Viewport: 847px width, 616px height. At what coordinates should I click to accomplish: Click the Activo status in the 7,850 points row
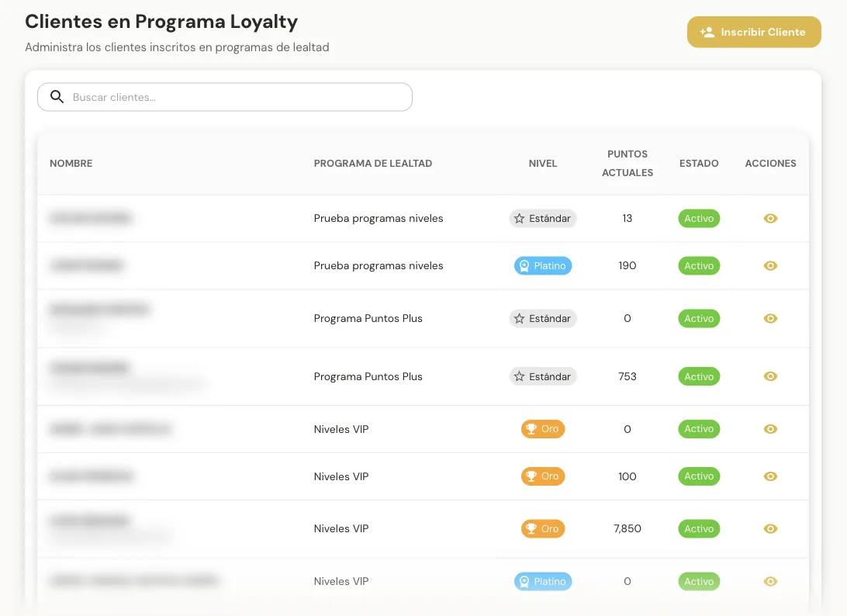click(x=699, y=528)
